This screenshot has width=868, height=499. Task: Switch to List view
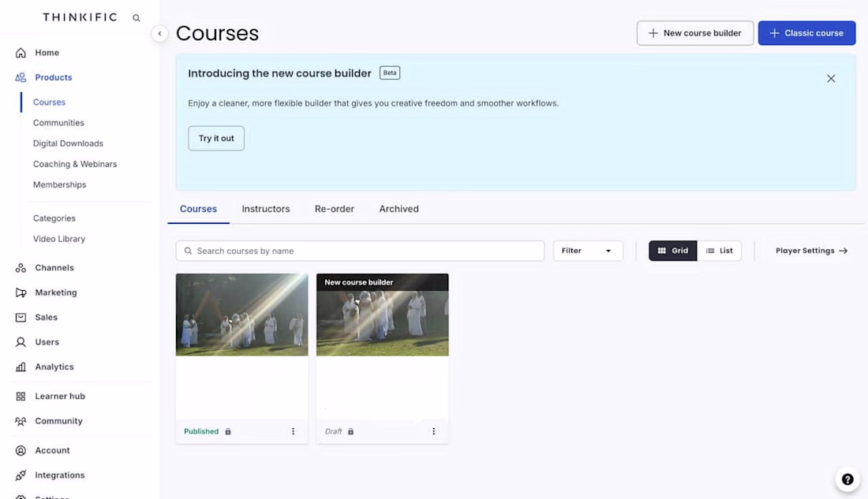pyautogui.click(x=719, y=251)
